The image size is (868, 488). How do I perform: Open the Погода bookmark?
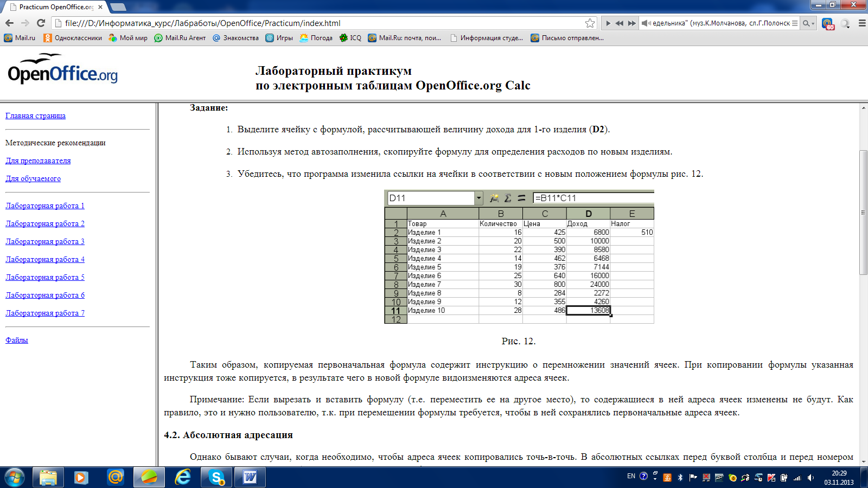[x=316, y=38]
